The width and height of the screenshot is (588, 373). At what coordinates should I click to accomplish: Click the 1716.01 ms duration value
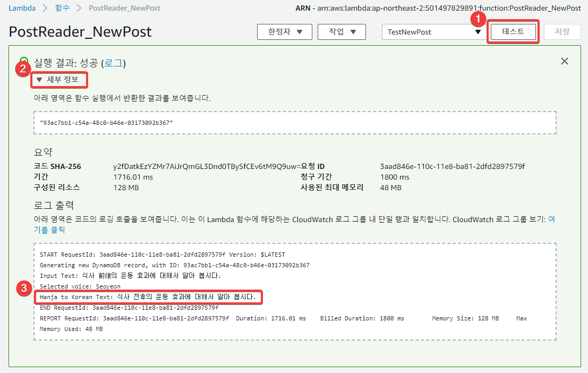(x=133, y=177)
